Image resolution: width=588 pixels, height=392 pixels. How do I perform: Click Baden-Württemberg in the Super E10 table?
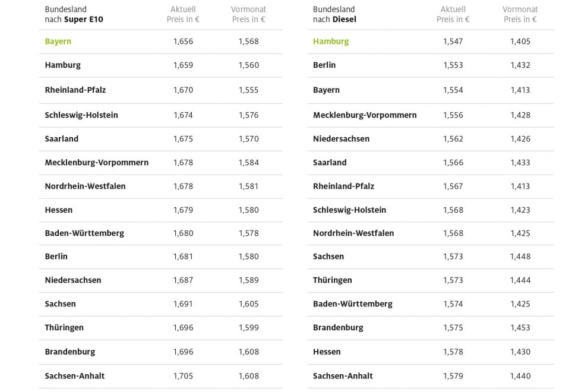[x=84, y=233]
